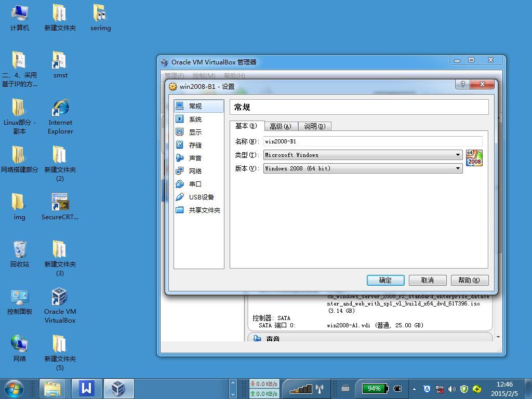Select 常规 in the settings sidebar
Screen dimensions: 532x399
[x=199, y=106]
